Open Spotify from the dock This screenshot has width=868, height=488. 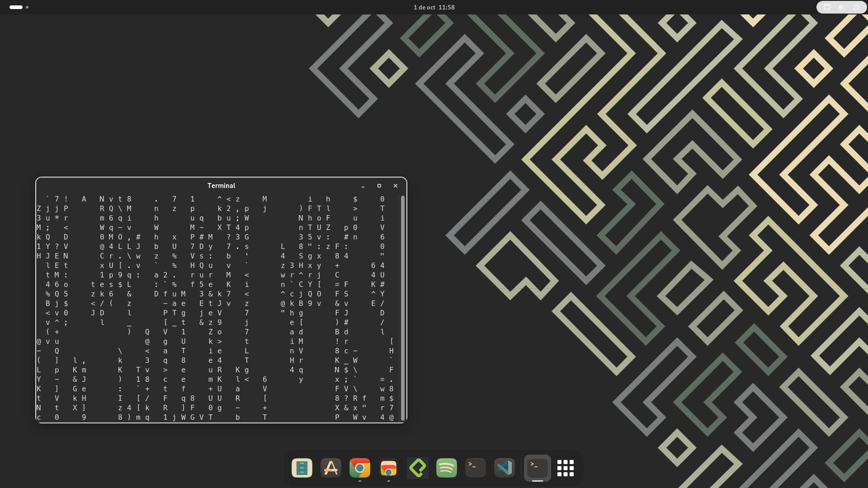[447, 468]
